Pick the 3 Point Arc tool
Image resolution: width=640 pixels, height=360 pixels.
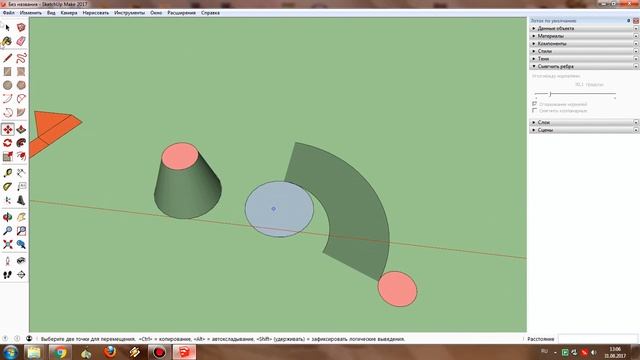pyautogui.click(x=7, y=112)
